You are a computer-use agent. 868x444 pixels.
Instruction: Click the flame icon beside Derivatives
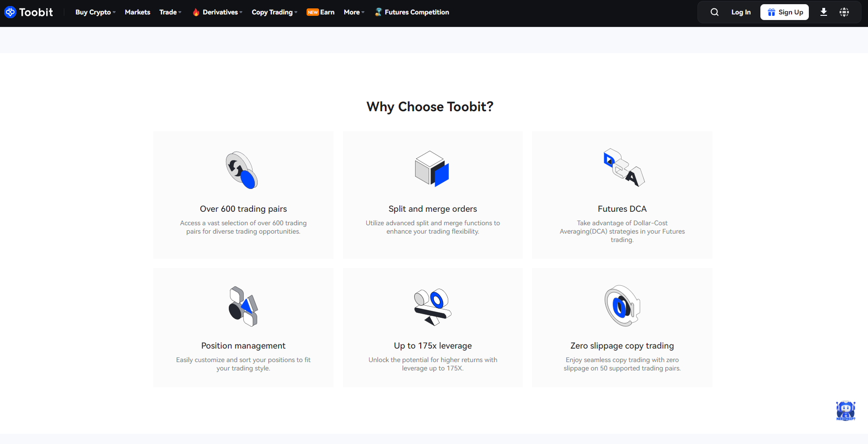(196, 12)
